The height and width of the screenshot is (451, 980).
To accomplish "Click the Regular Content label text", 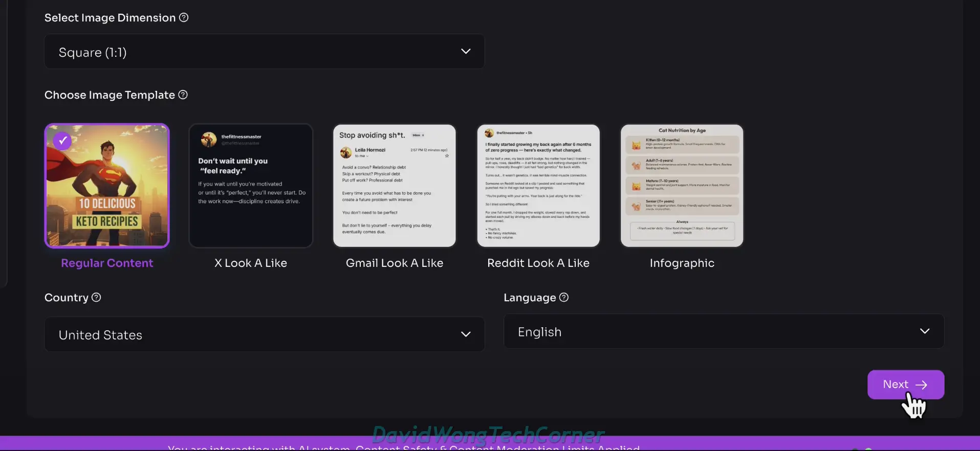I will pos(107,263).
